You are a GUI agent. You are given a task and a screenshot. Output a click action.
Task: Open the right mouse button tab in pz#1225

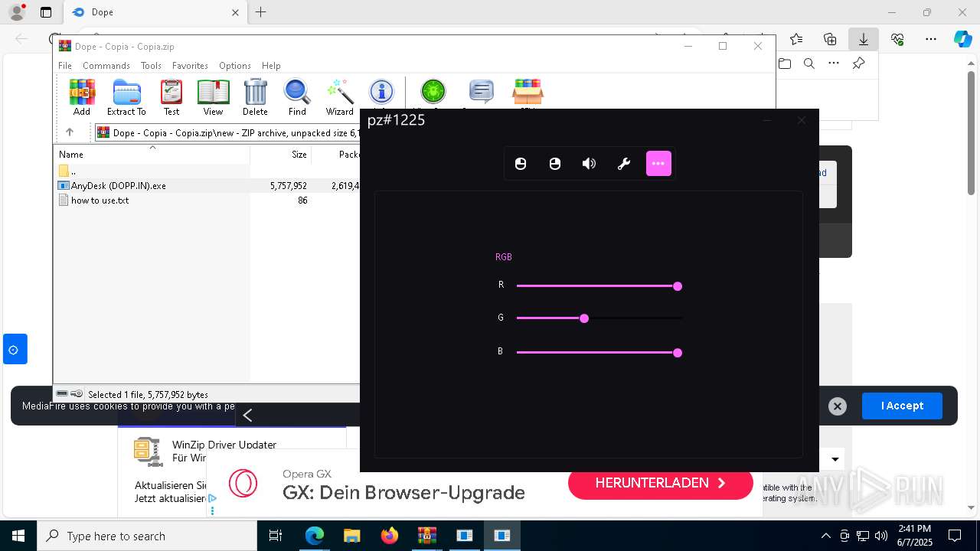[555, 164]
